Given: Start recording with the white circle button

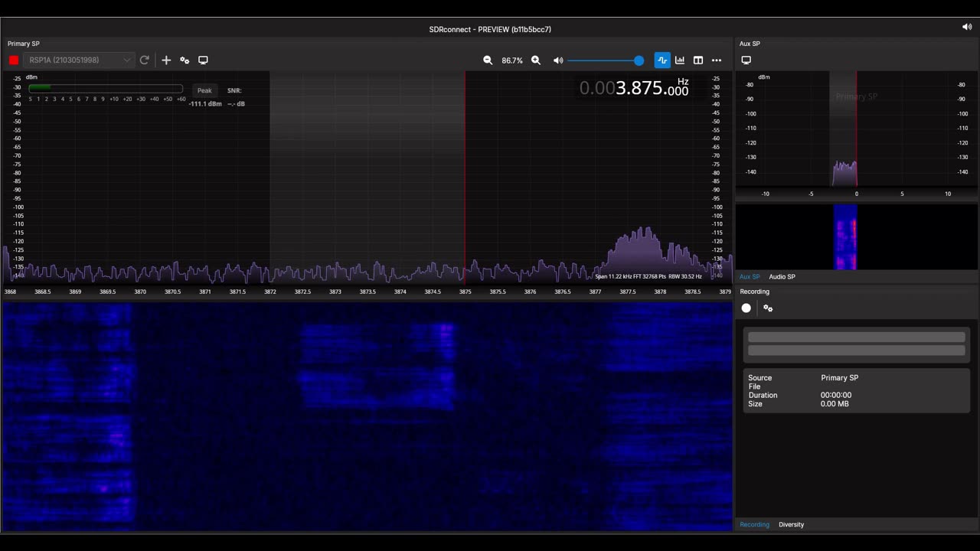Looking at the screenshot, I should point(746,308).
